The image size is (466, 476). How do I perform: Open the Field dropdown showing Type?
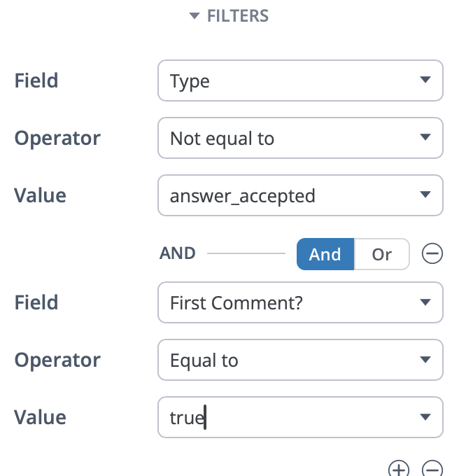[x=300, y=80]
